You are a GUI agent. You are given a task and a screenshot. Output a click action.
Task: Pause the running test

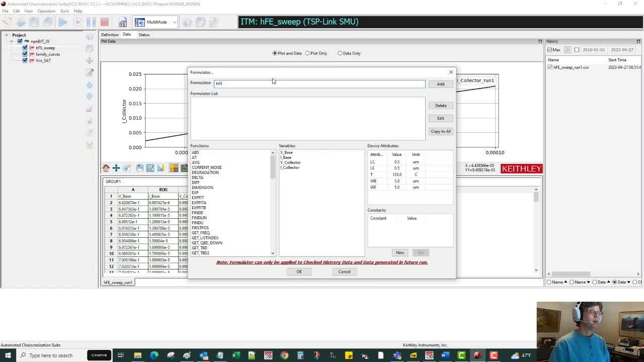click(x=91, y=22)
